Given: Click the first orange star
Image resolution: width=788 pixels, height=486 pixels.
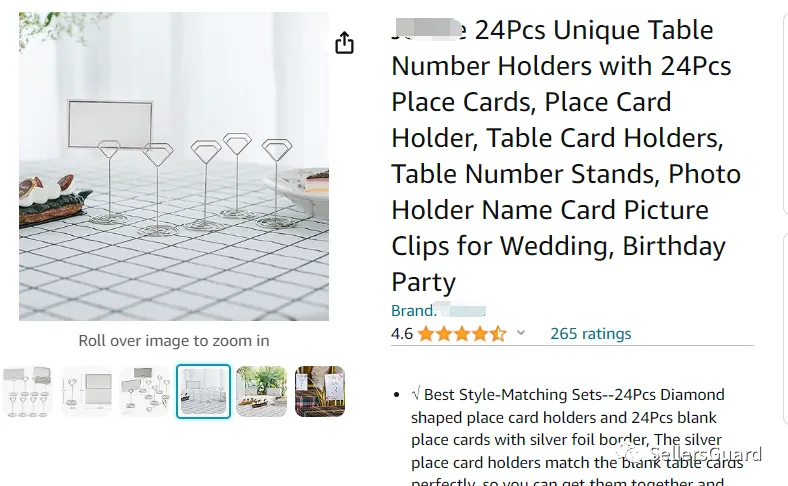Looking at the screenshot, I should coord(426,334).
